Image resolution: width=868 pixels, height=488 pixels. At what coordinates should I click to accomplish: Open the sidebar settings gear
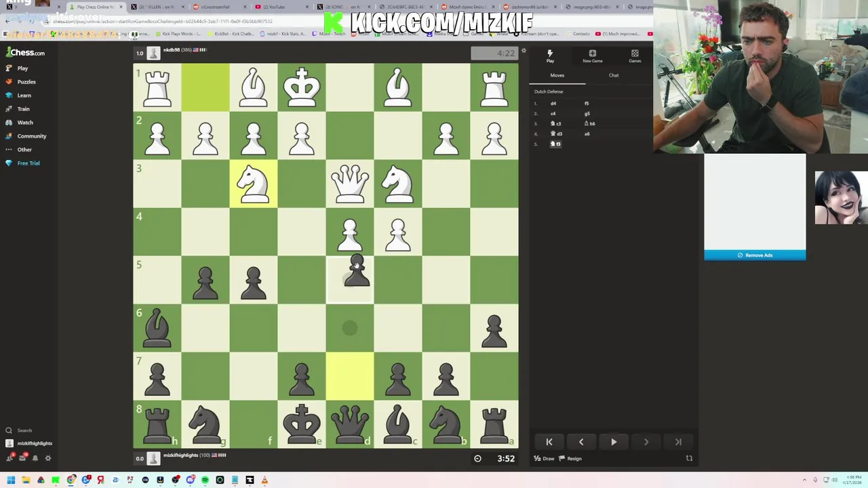[48, 458]
